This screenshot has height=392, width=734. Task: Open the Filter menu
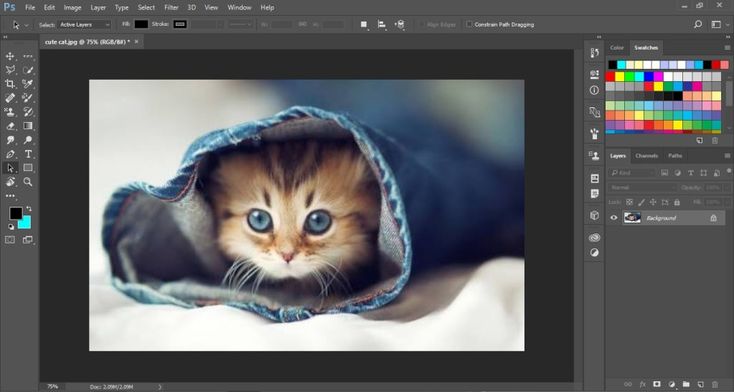click(x=171, y=7)
